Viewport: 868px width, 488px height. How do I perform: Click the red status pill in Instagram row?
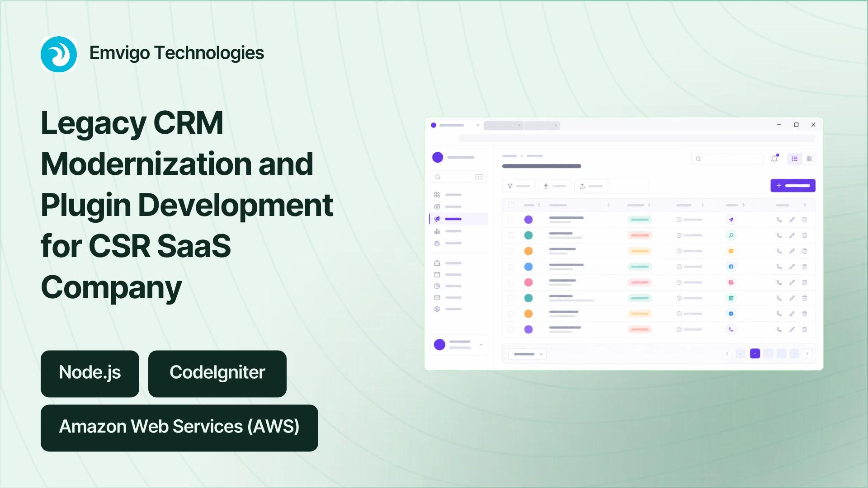[640, 282]
